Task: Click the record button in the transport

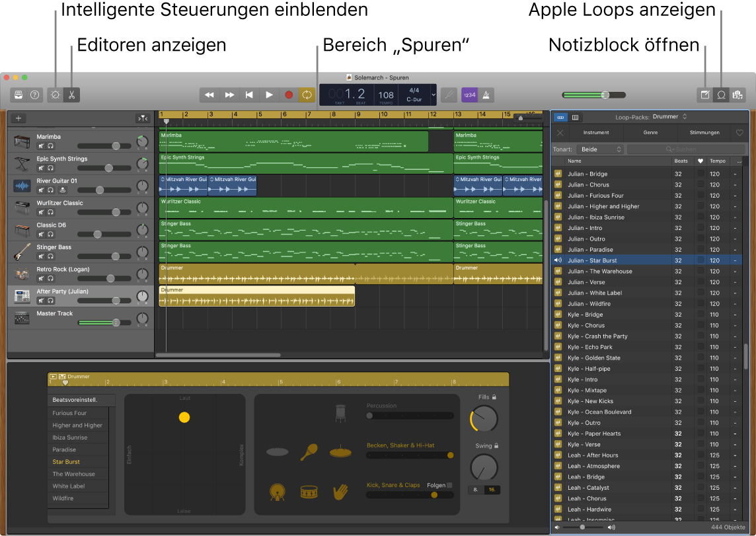Action: 289,95
